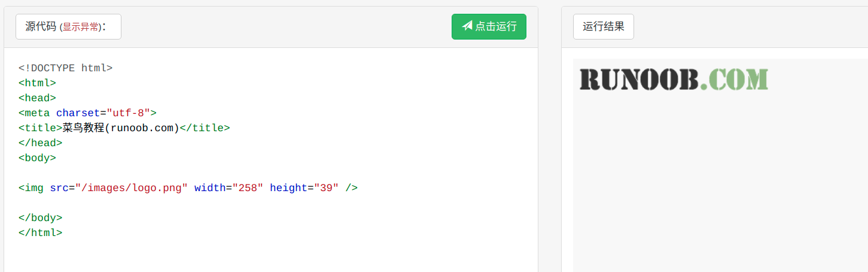Click the 源代码 button
This screenshot has width=868, height=272.
coord(41,27)
